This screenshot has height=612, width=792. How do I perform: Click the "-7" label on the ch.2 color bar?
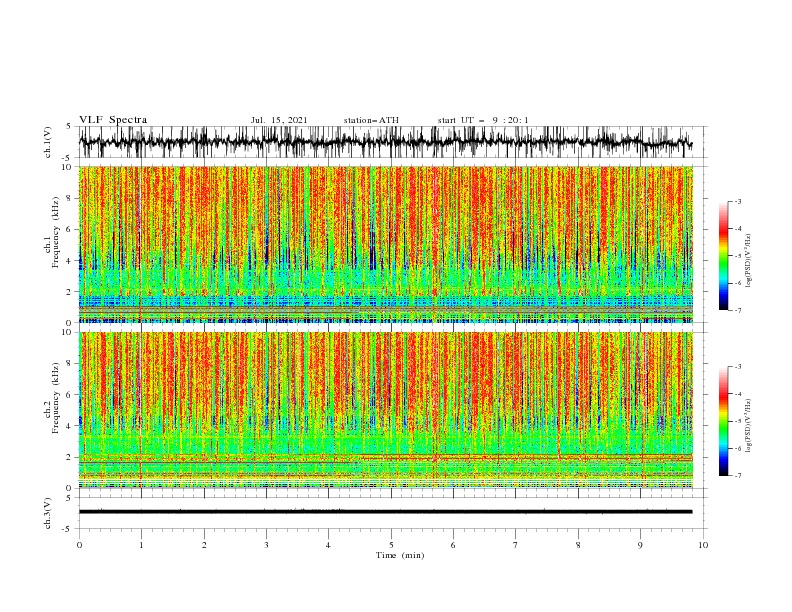[x=737, y=476]
